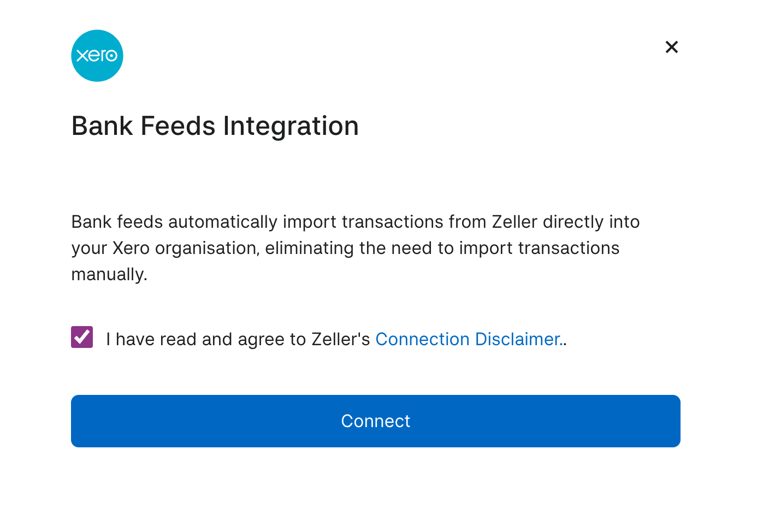Connect Zeller bank feeds to Xero

(375, 421)
